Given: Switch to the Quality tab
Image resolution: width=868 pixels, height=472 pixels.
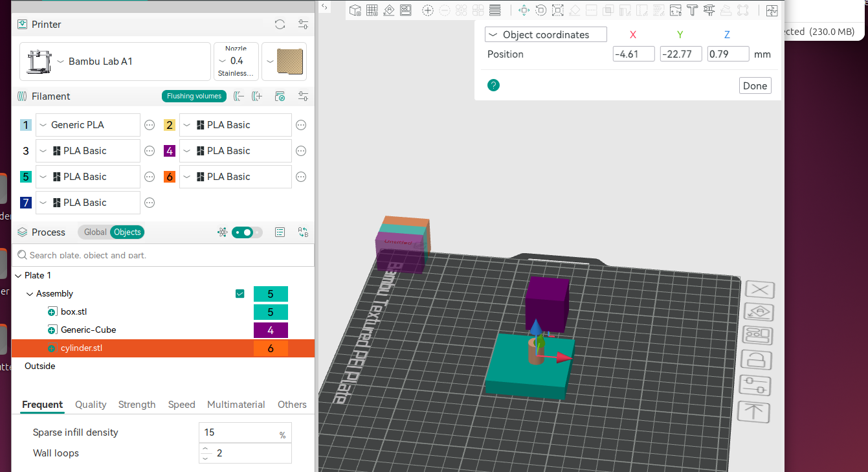Looking at the screenshot, I should [x=91, y=405].
